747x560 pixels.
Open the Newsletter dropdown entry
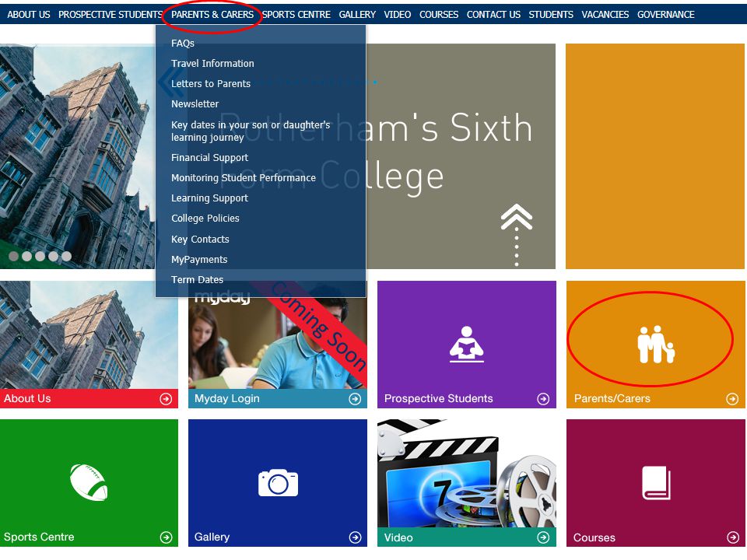pyautogui.click(x=195, y=103)
